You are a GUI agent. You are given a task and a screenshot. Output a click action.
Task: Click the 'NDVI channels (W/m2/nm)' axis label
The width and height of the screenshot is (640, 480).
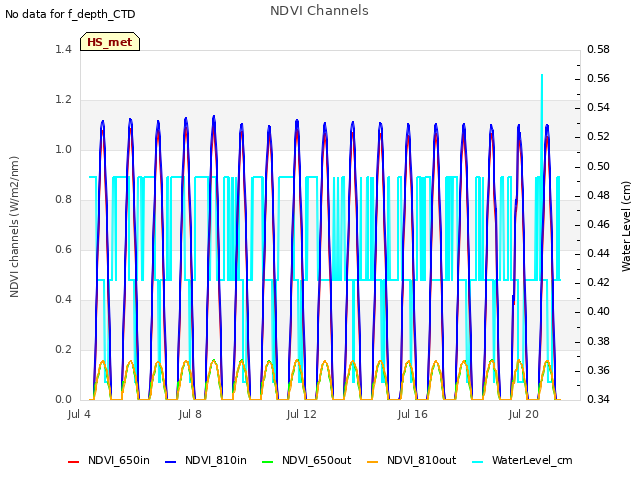[14, 227]
